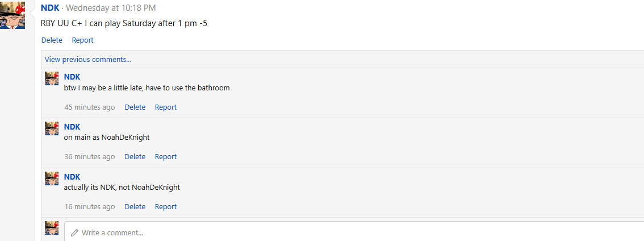Report the comment from 36 minutes ago
Screen dimensions: 644x241
(x=165, y=156)
